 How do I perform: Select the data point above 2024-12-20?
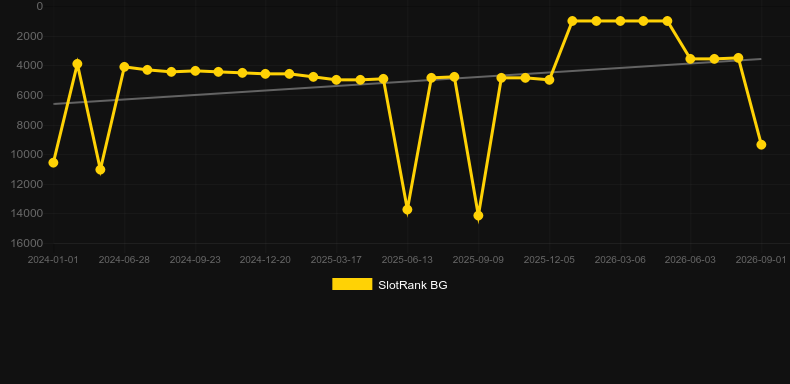266,74
